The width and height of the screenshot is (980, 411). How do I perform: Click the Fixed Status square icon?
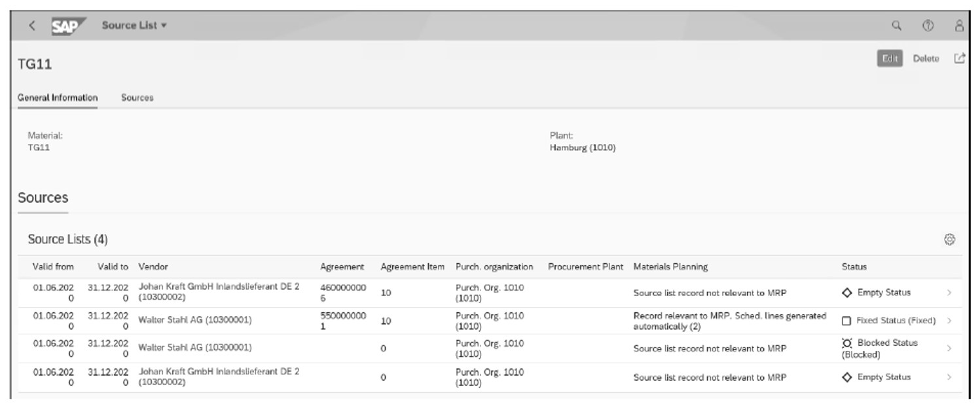click(x=847, y=320)
